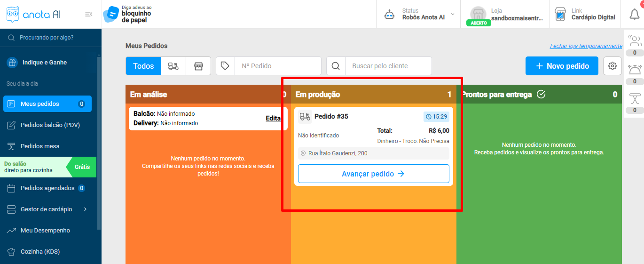Image resolution: width=644 pixels, height=264 pixels.
Task: Click the 15:29 time badge
Action: 436,117
